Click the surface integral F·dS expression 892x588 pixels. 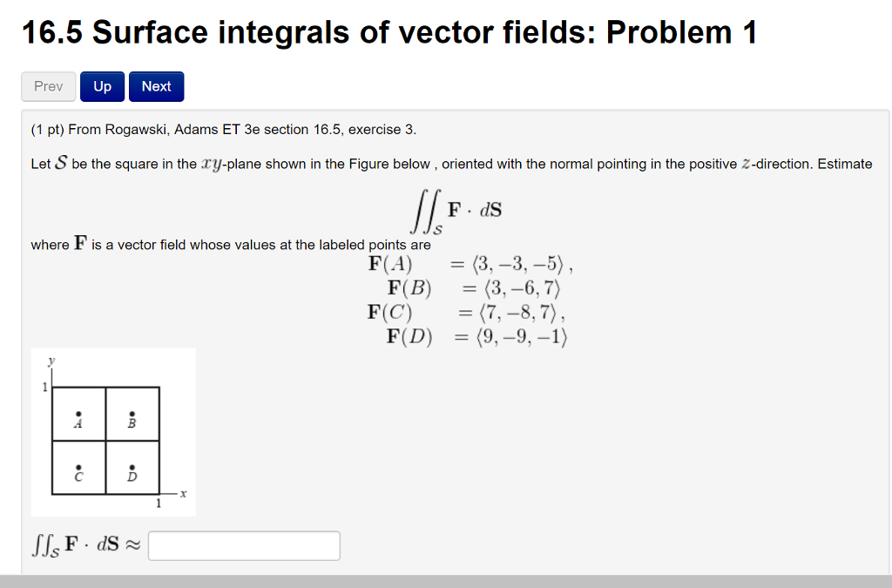coord(456,209)
